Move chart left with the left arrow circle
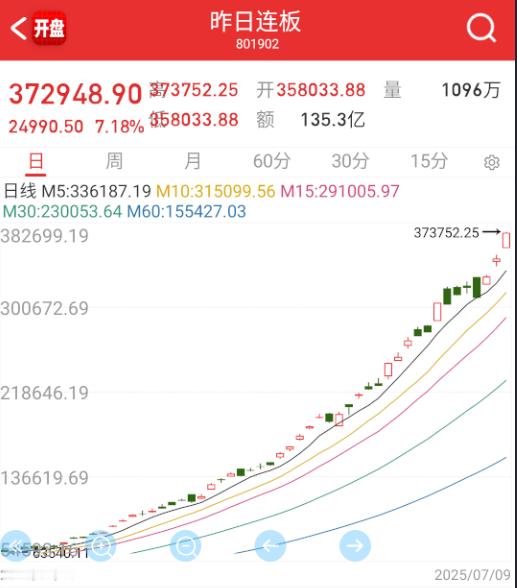Screen dimensions: 517x588 (270, 546)
